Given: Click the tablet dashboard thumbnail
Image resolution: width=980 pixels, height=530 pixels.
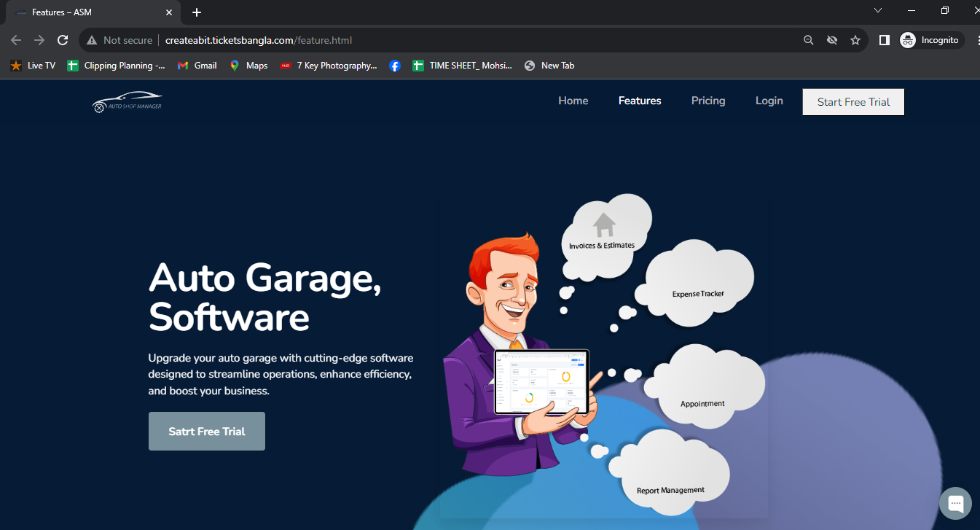Looking at the screenshot, I should tap(541, 382).
